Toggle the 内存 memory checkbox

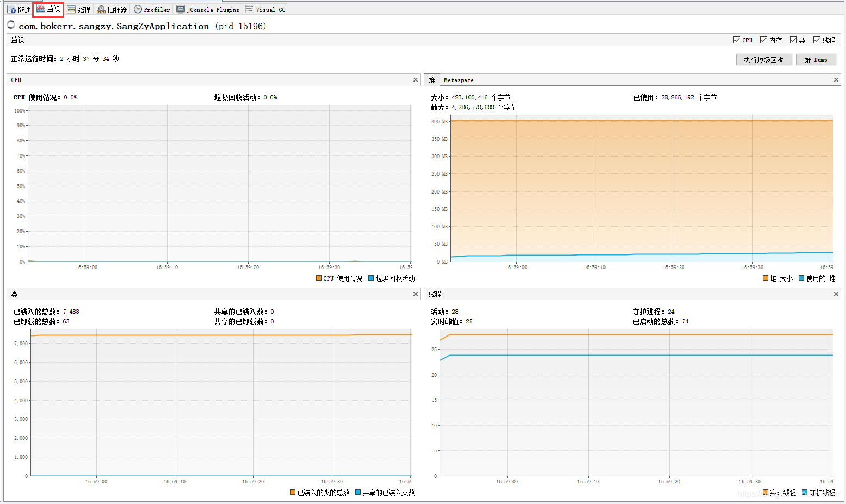pyautogui.click(x=763, y=40)
